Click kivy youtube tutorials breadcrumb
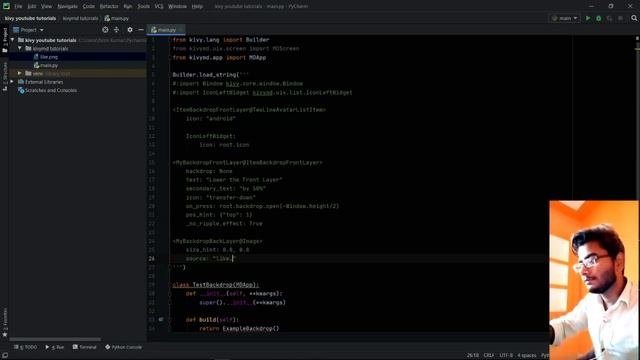This screenshot has width=640, height=360. [x=30, y=18]
